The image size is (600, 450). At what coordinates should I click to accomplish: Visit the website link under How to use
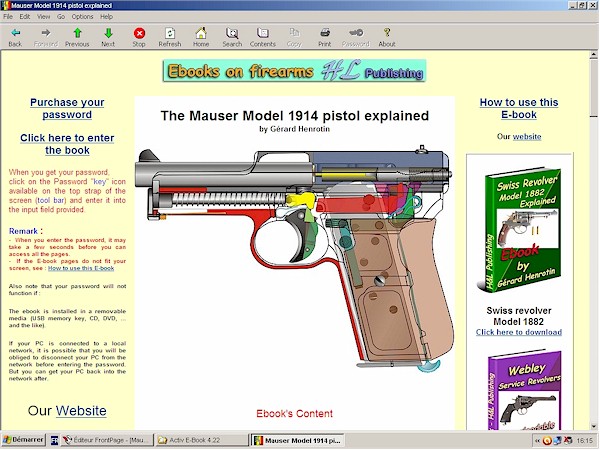527,137
